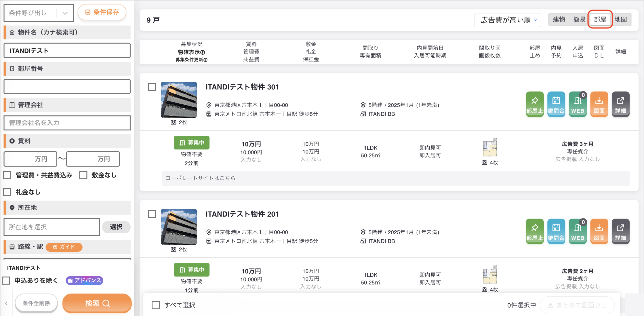
Task: Click 図面 download icon for room 201
Action: [599, 231]
